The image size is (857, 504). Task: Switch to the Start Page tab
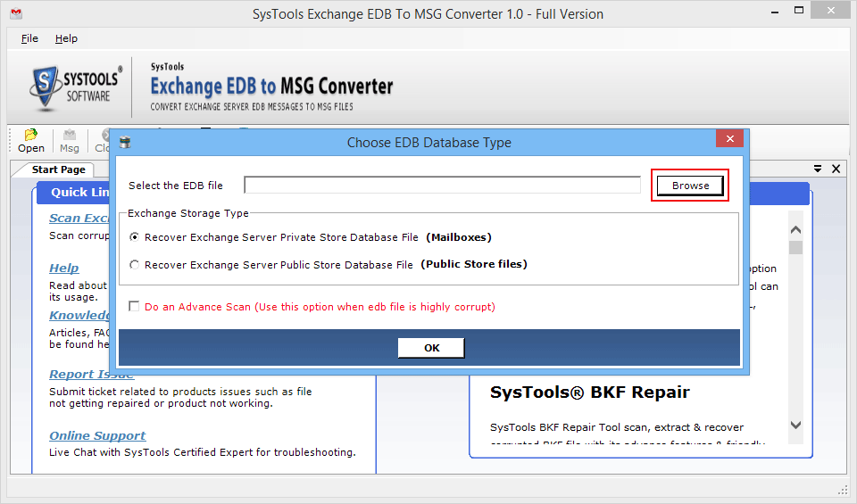[x=59, y=169]
